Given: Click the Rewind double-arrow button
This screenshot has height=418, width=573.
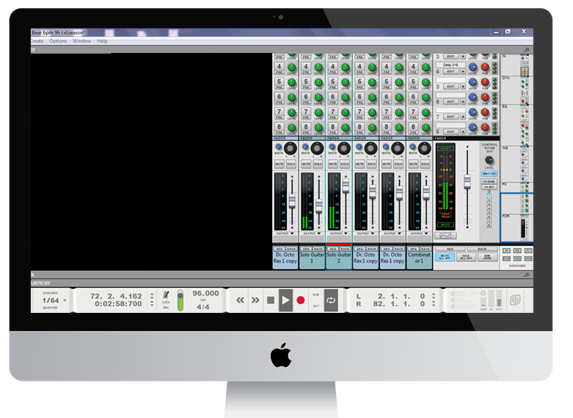Looking at the screenshot, I should [x=240, y=300].
